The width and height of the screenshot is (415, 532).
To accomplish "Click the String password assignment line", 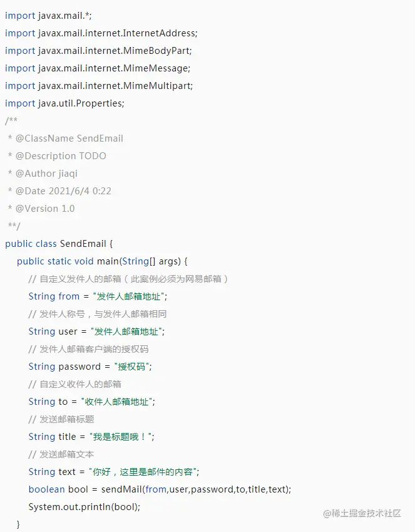I will 90,367.
